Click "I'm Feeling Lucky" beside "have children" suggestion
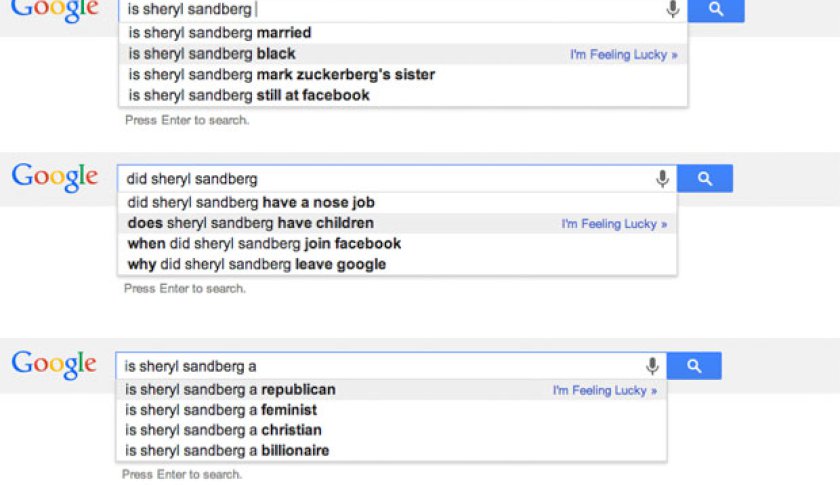This screenshot has height=485, width=840. click(x=614, y=224)
